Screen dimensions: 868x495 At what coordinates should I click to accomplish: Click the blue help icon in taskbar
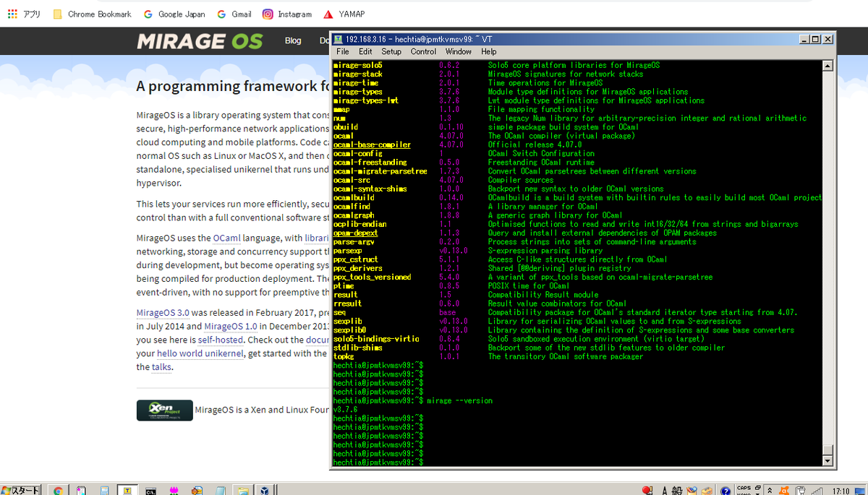pos(726,491)
